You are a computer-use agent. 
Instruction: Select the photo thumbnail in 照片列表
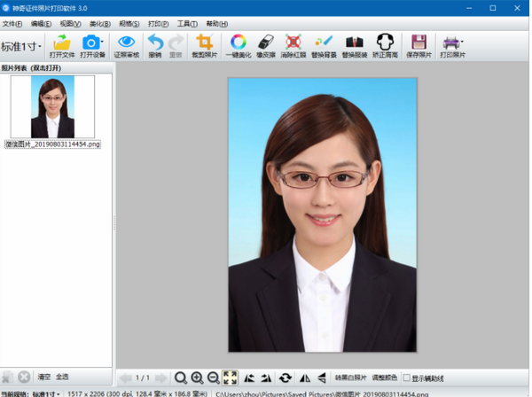(x=52, y=107)
